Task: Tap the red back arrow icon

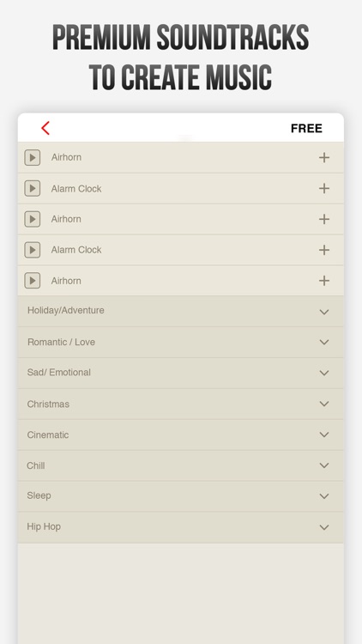Action: 45,128
